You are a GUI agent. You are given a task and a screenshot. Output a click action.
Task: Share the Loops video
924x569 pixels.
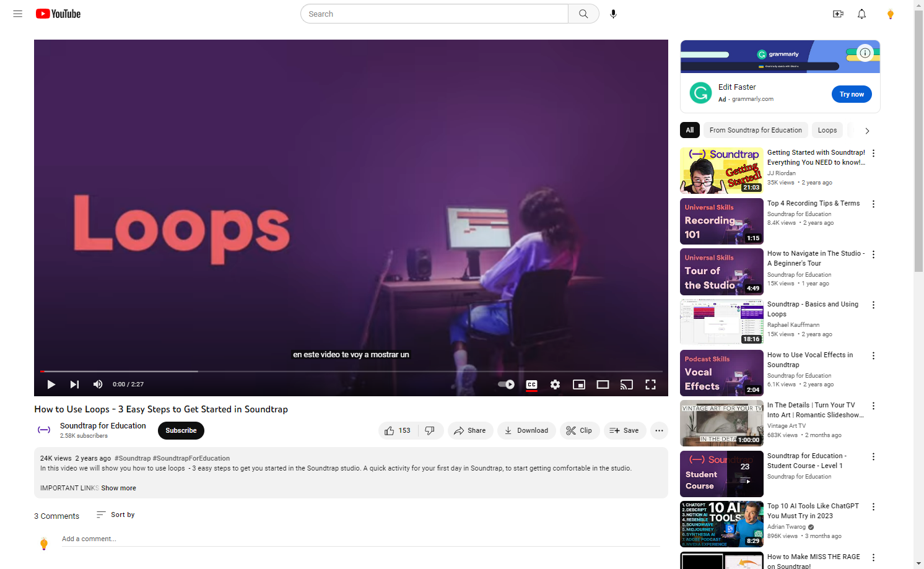coord(470,430)
